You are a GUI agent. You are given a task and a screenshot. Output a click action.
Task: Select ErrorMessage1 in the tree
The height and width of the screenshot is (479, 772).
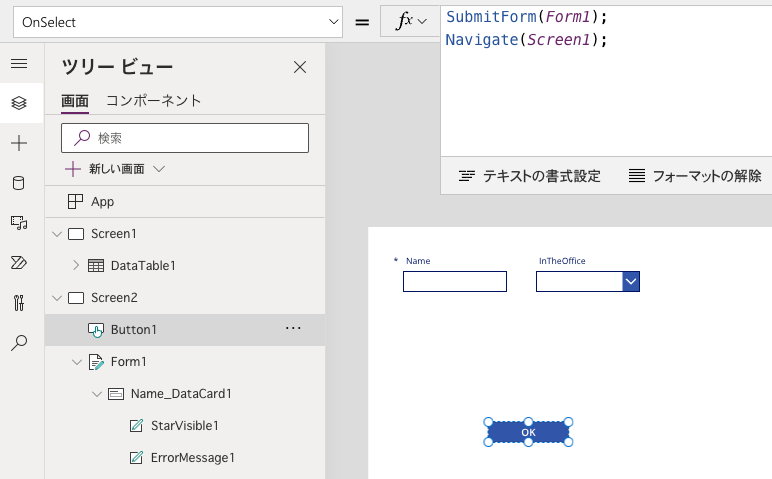(x=193, y=458)
